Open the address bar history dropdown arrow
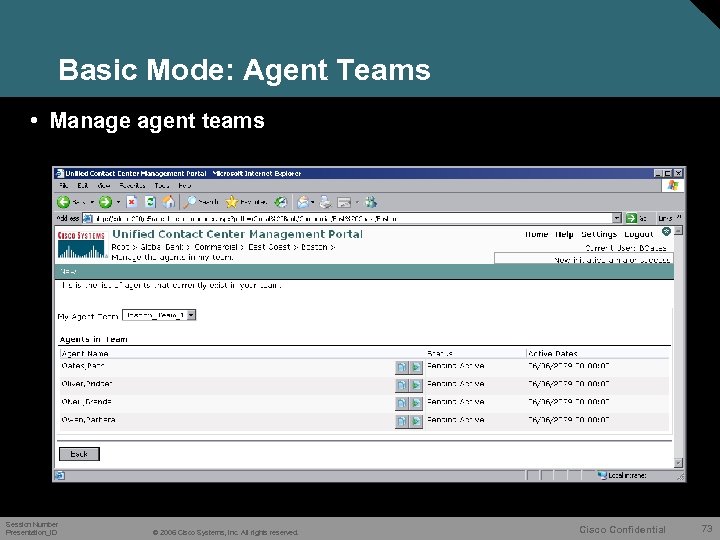 tap(617, 219)
